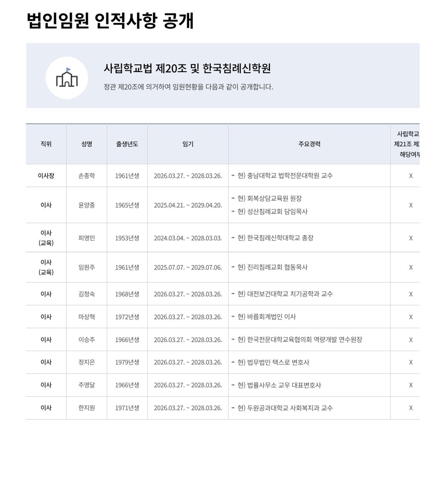Click the name 윤양중 in the table
Screen dimensions: 434x504
click(x=86, y=205)
